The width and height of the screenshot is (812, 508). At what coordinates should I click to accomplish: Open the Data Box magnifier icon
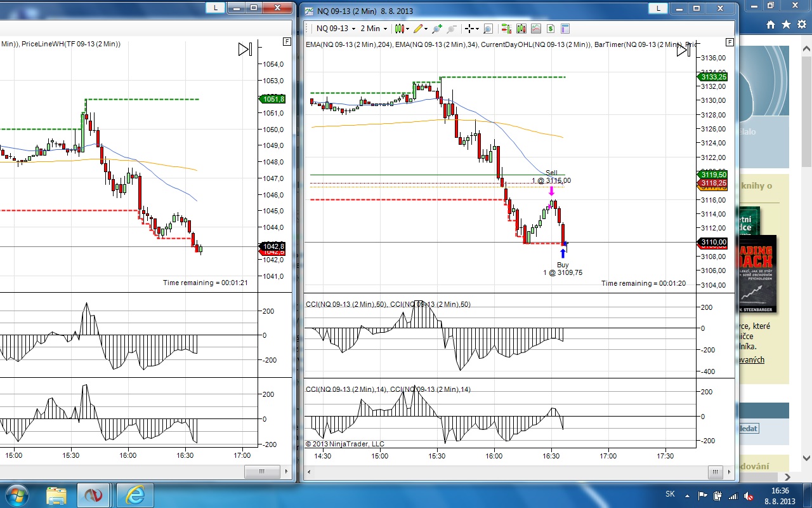pyautogui.click(x=488, y=29)
